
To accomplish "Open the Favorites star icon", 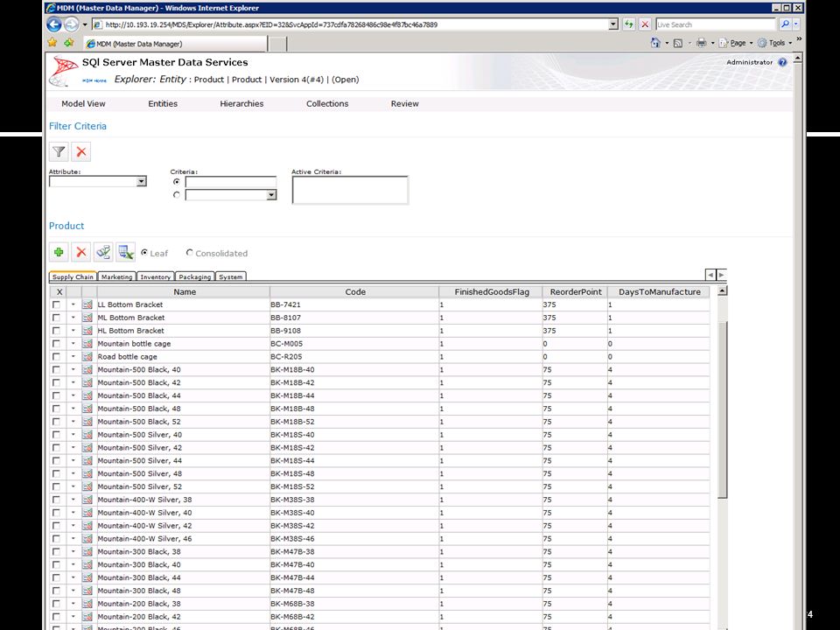I will point(52,42).
